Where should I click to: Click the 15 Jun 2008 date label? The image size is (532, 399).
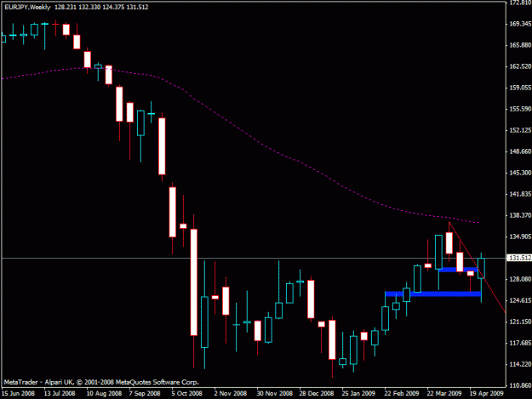point(18,394)
